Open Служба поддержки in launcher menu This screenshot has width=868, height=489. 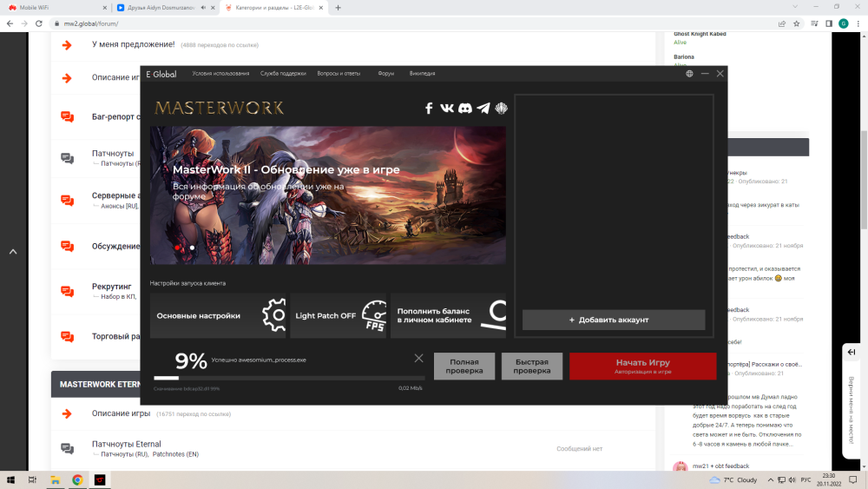coord(283,74)
